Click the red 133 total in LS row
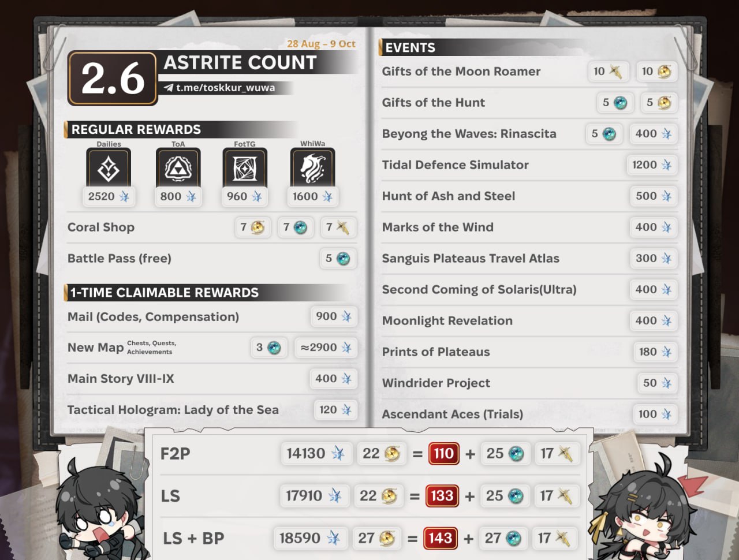739x560 pixels. (442, 496)
